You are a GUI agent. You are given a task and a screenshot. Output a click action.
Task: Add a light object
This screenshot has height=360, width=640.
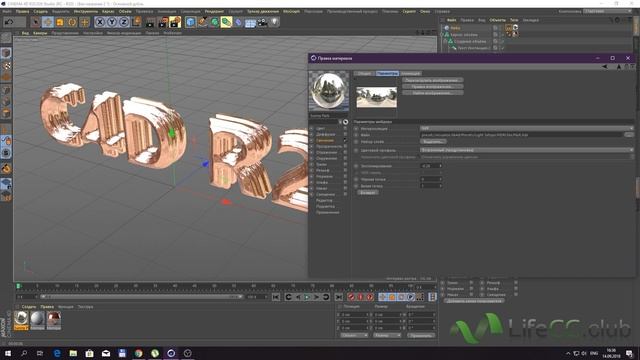(x=274, y=22)
